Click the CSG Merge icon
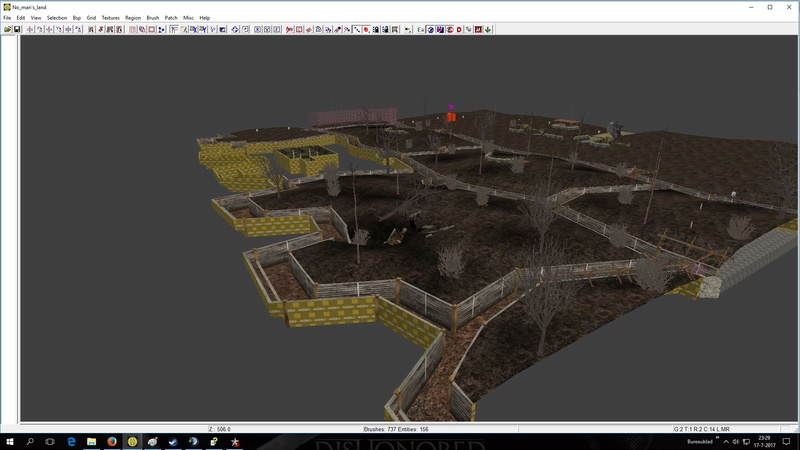This screenshot has height=450, width=800. [142, 29]
